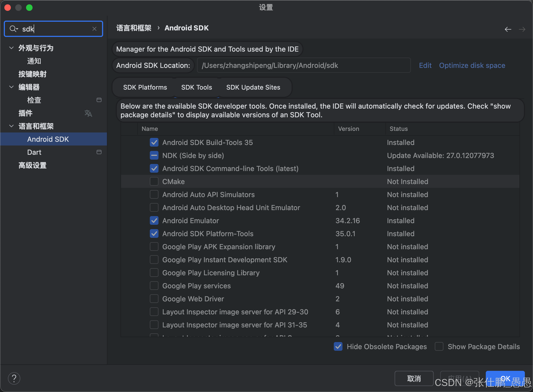Enable Show Package Details checkbox
The image size is (533, 392).
[439, 347]
